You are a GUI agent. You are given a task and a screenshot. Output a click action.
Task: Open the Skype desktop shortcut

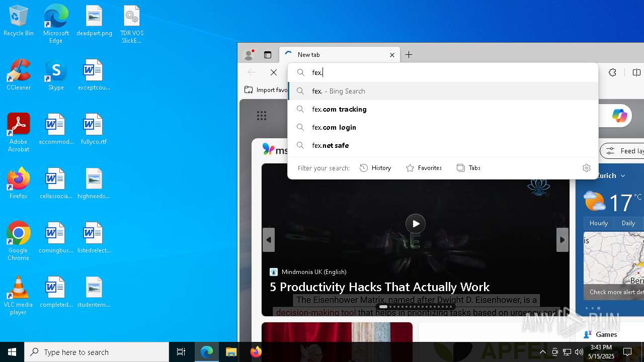coord(56,75)
